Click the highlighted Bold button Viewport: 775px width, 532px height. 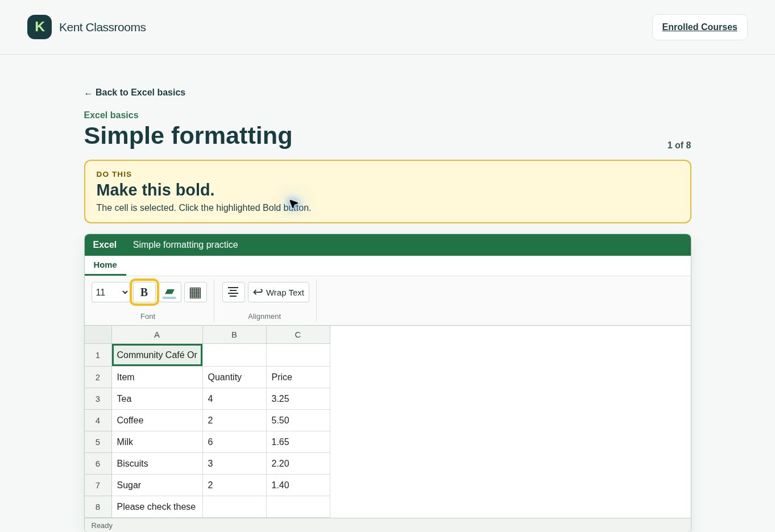(144, 292)
